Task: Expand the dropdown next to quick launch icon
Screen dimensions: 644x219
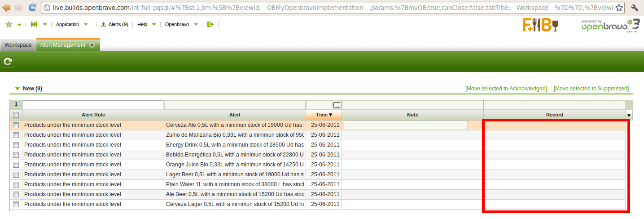Action: [x=45, y=25]
